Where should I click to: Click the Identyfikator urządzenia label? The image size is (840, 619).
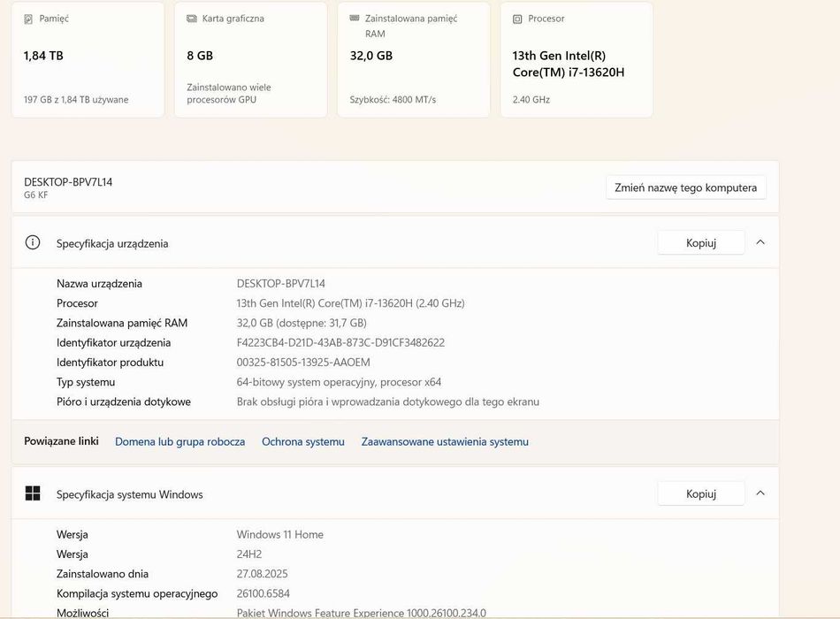113,342
